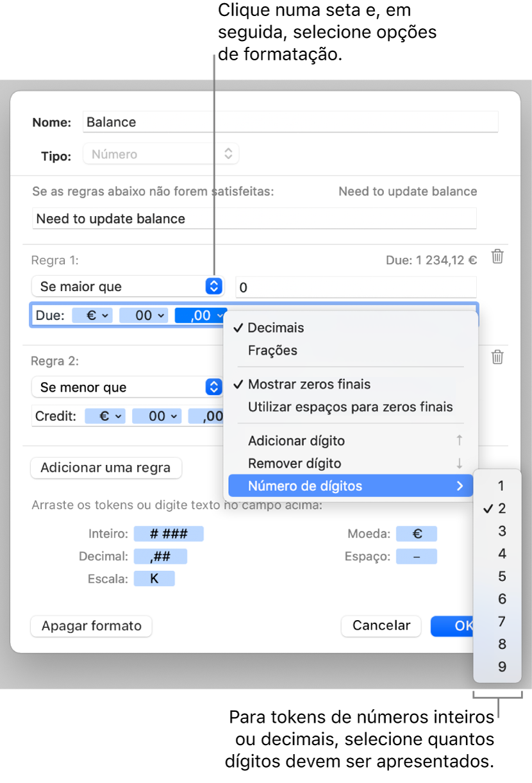This screenshot has height=783, width=532.
Task: Click the Escala K token
Action: pyautogui.click(x=154, y=578)
